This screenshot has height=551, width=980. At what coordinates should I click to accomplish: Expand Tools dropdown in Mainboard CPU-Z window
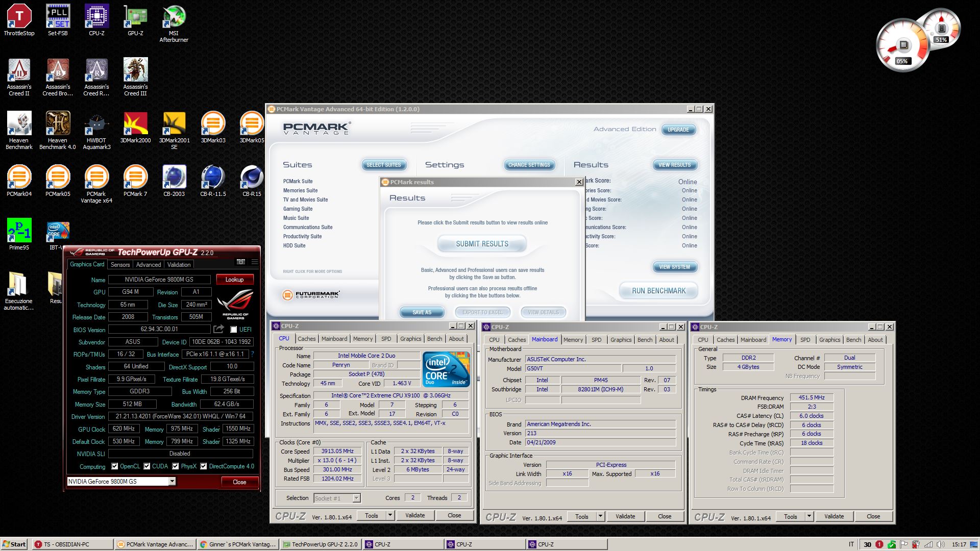coord(600,516)
